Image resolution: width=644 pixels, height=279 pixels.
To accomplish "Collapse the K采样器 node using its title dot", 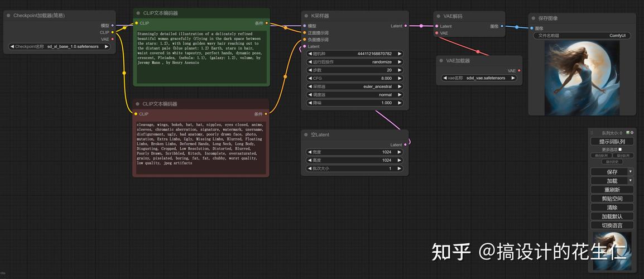I will (x=306, y=16).
